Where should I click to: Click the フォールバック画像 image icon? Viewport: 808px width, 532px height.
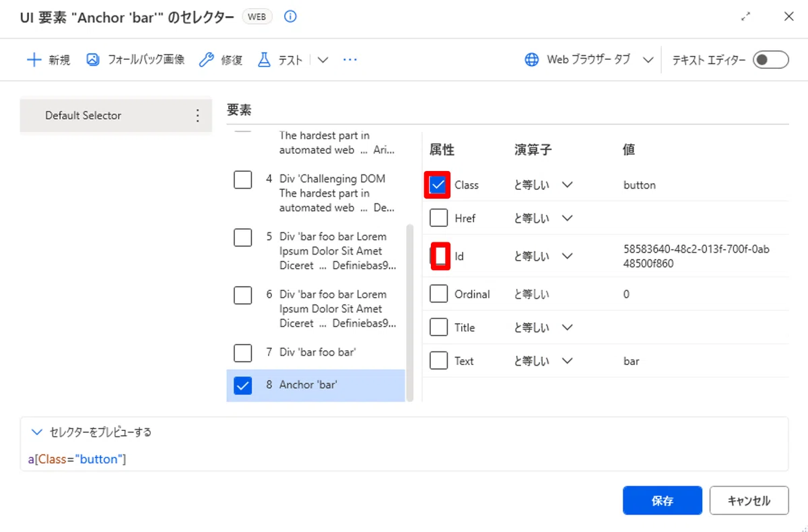pyautogui.click(x=93, y=60)
